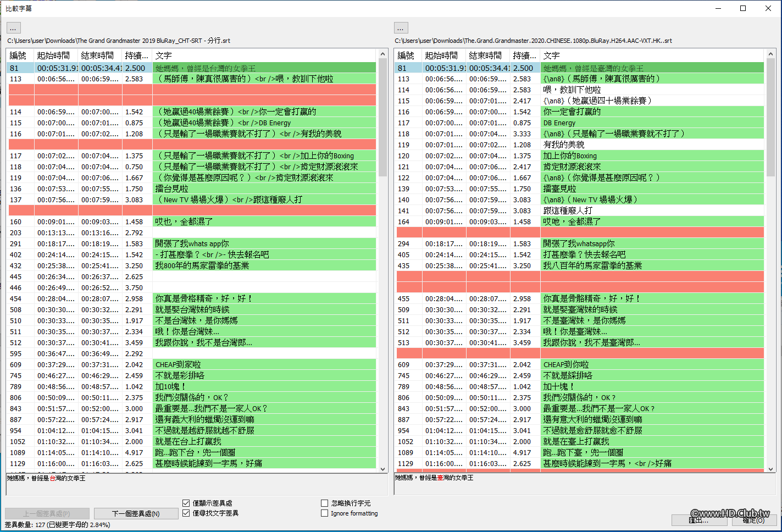This screenshot has width=782, height=532.
Task: Confirm with the 確定(O) button
Action: click(x=753, y=520)
